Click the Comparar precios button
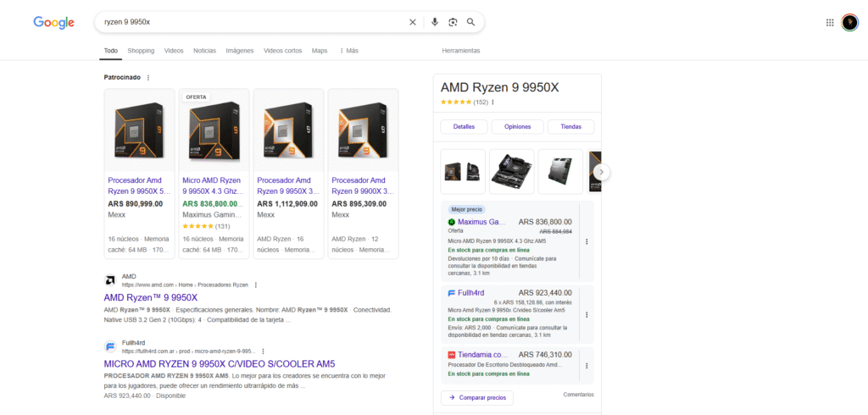Viewport: 868px width, 415px height. (477, 397)
